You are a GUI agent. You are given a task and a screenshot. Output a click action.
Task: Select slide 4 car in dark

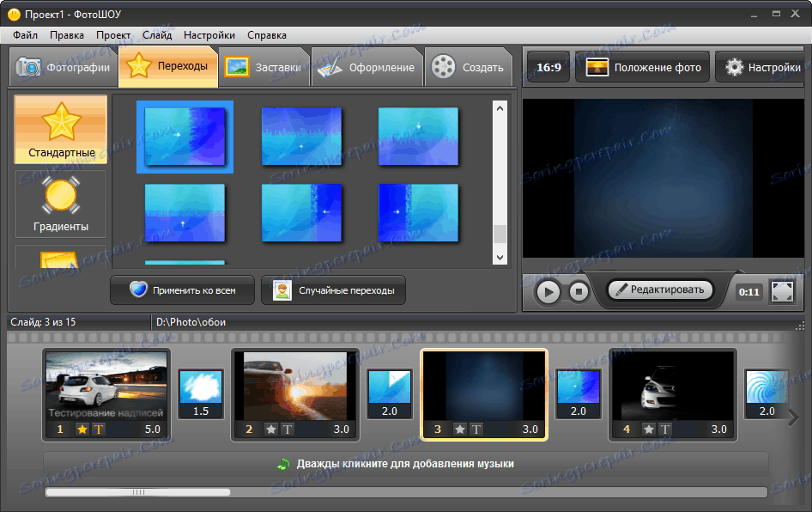point(673,395)
